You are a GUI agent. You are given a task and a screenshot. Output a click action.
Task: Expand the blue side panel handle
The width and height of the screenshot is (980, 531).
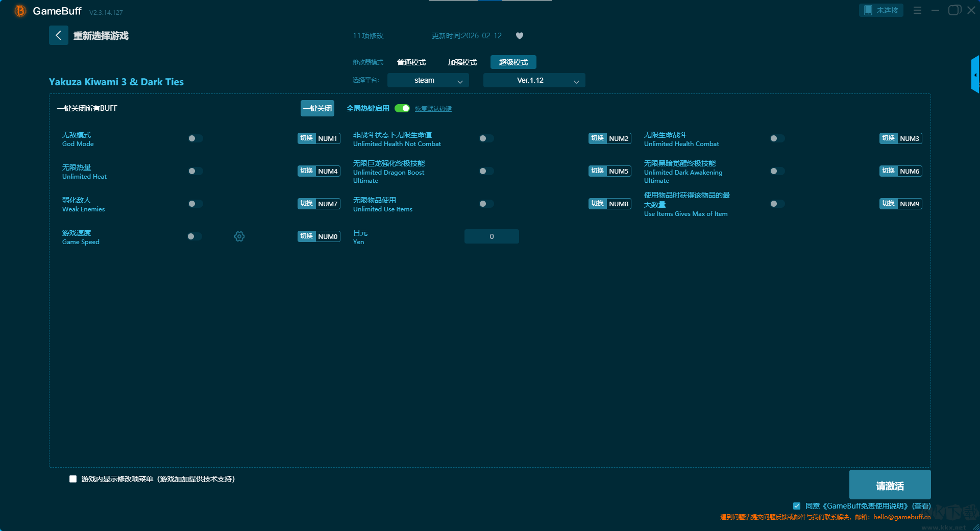click(x=975, y=75)
